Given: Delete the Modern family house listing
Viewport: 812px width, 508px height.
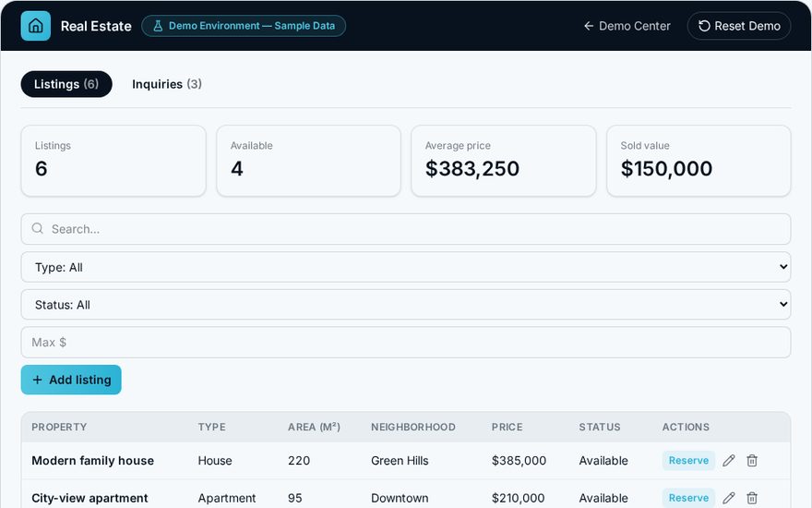Looking at the screenshot, I should click(752, 460).
